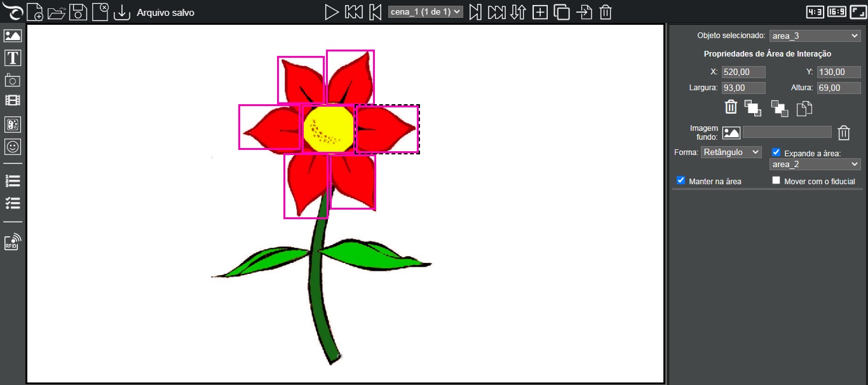Click the smiley face tool icon
Image resolution: width=868 pixels, height=385 pixels.
[13, 147]
